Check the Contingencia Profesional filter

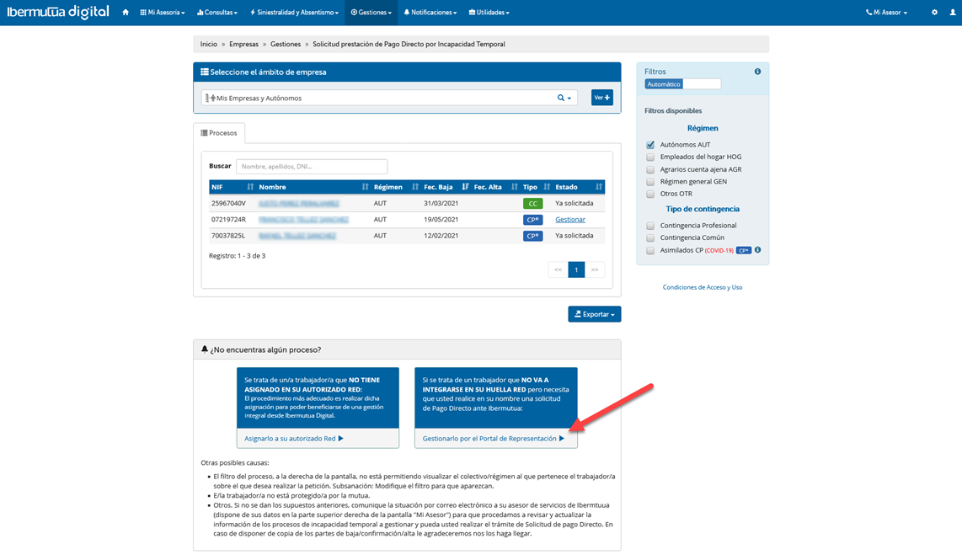point(650,226)
